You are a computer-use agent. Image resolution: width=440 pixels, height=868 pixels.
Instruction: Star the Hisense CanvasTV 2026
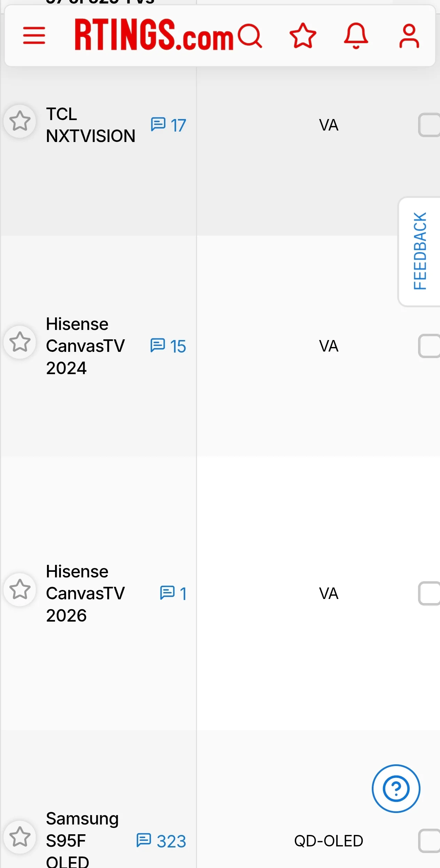[x=20, y=590]
